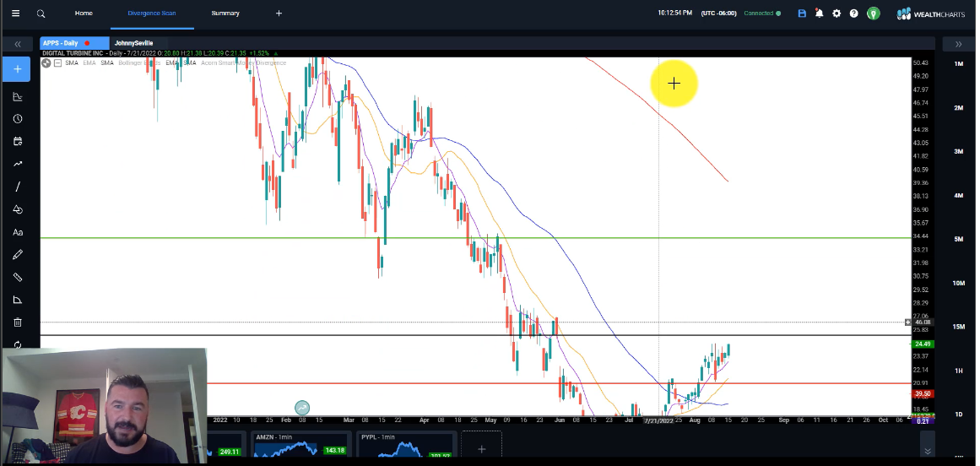Open the hamburger main menu

tap(16, 14)
